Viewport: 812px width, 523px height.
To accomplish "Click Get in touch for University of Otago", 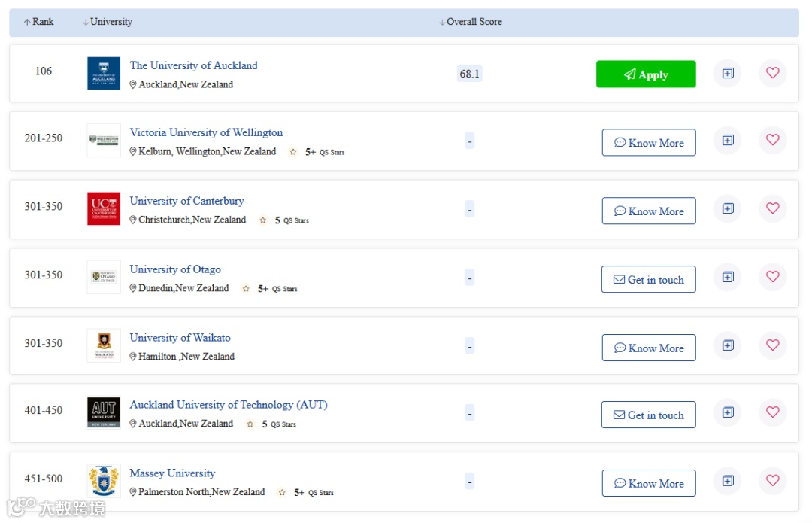I will 648,280.
